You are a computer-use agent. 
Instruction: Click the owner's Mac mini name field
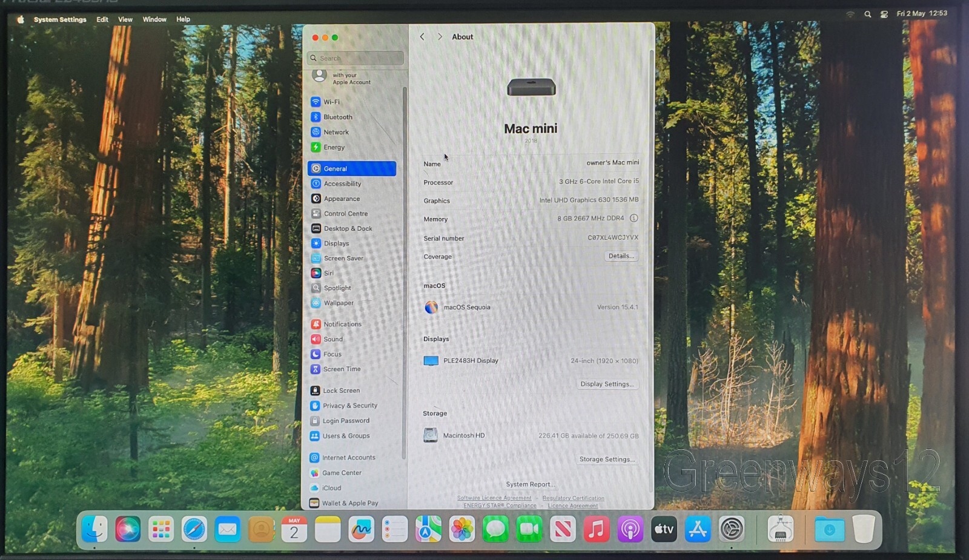pos(612,162)
